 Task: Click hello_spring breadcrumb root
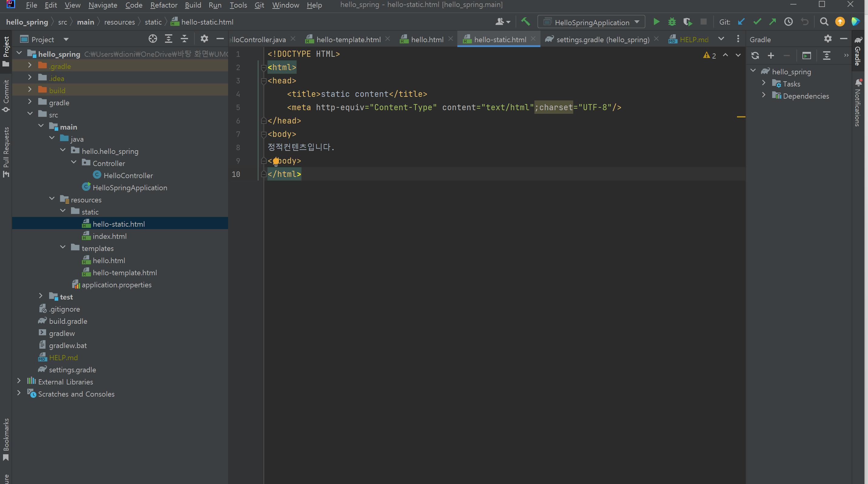tap(27, 22)
